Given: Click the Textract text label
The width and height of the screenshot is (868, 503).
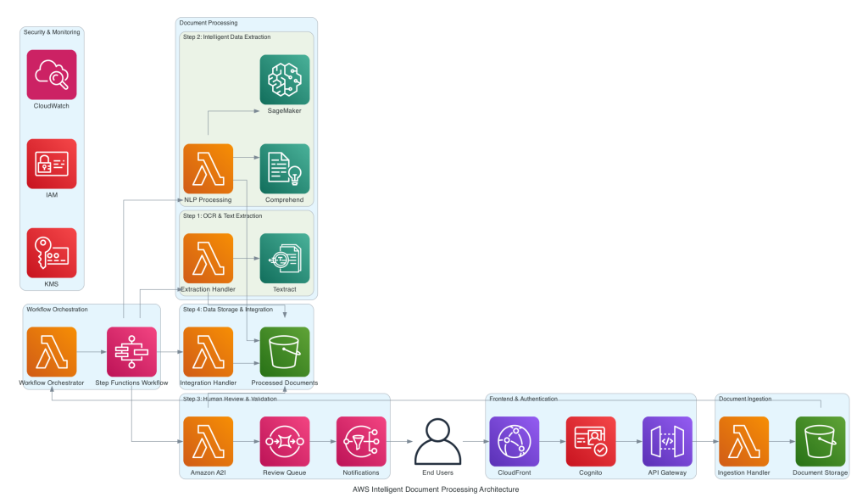Looking at the screenshot, I should click(285, 289).
